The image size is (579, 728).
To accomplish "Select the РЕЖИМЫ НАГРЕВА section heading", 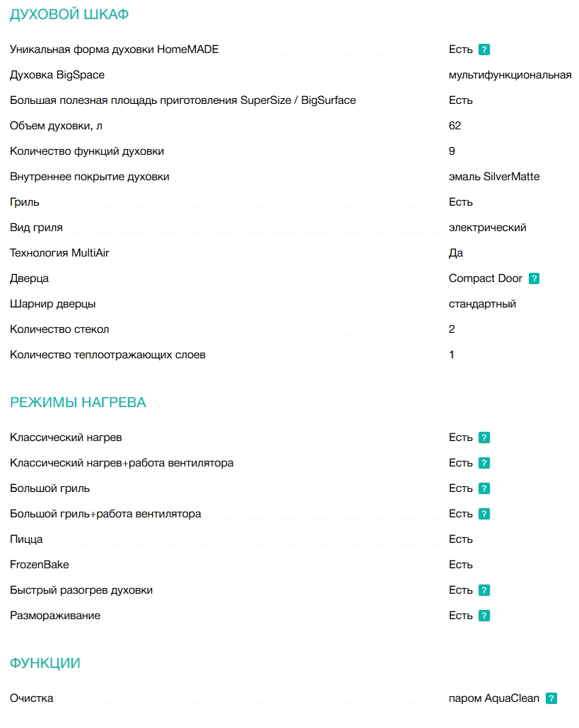I will tap(78, 403).
